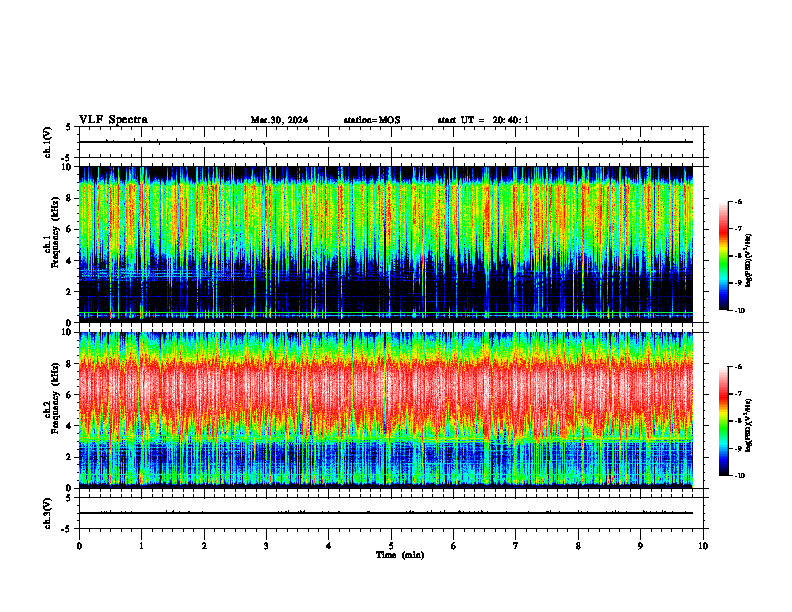Click inside the ch.1 spectrogram panel
The image size is (792, 612).
[x=386, y=244]
